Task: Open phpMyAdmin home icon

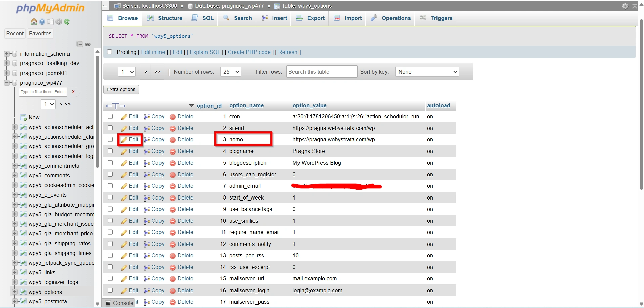Action: [x=34, y=22]
